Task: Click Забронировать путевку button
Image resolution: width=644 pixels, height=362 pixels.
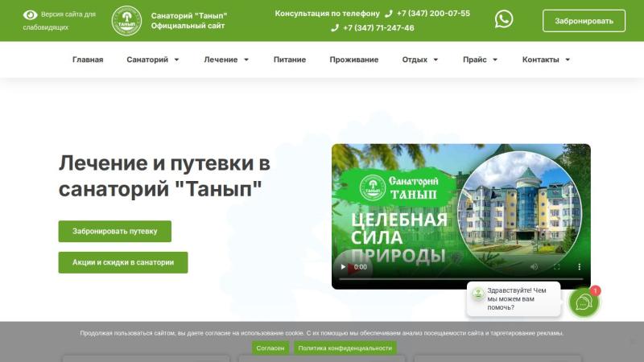Action: 114,231
